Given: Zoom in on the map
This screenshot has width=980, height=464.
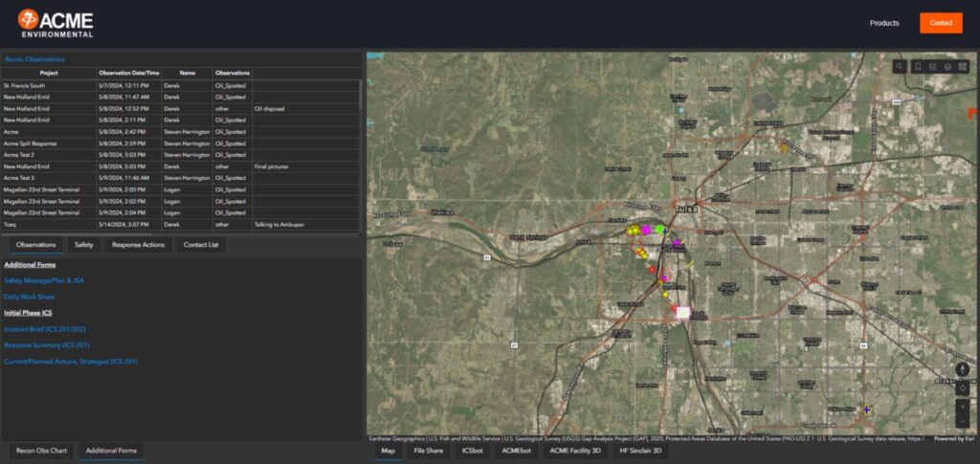Looking at the screenshot, I should (x=963, y=407).
